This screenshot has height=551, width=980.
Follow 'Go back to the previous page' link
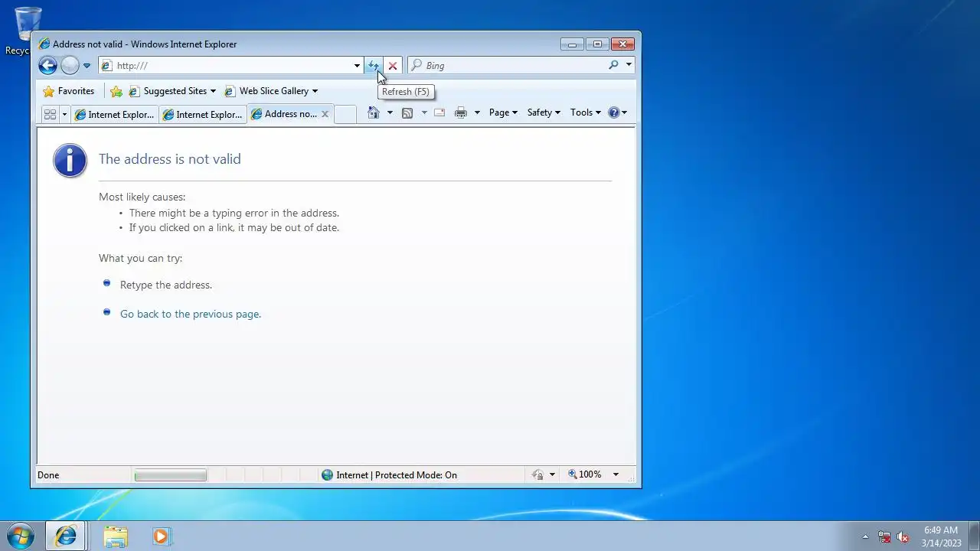point(191,314)
